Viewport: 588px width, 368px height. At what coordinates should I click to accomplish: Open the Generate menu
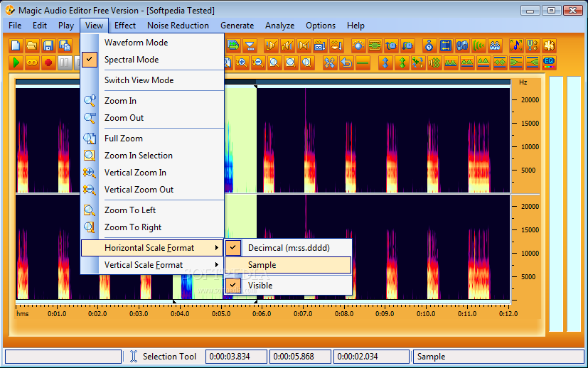coord(237,26)
